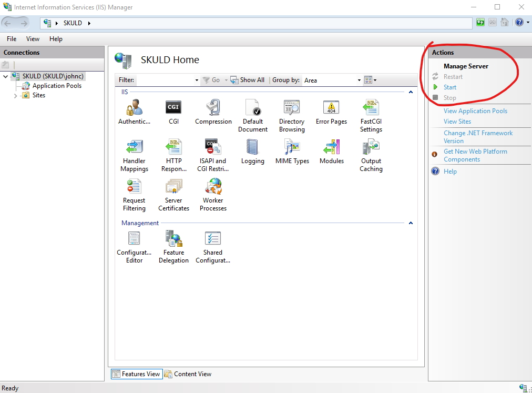Click View Application Pools link

pos(475,111)
